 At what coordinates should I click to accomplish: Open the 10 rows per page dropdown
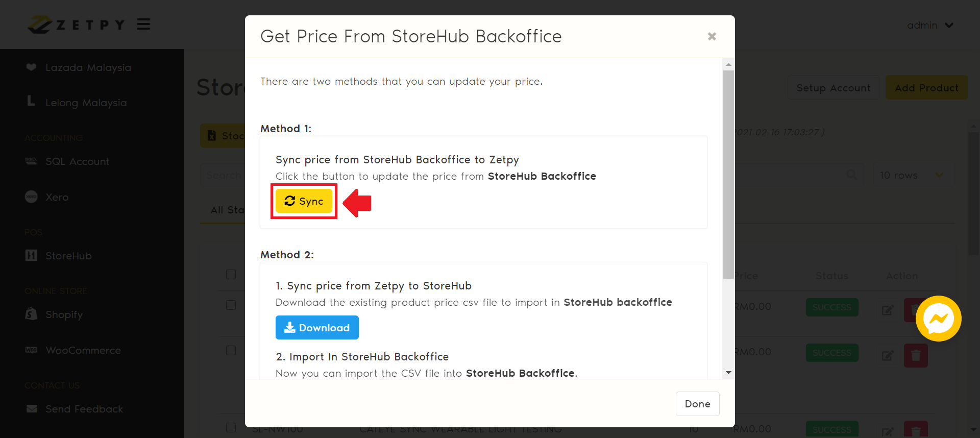coord(912,175)
